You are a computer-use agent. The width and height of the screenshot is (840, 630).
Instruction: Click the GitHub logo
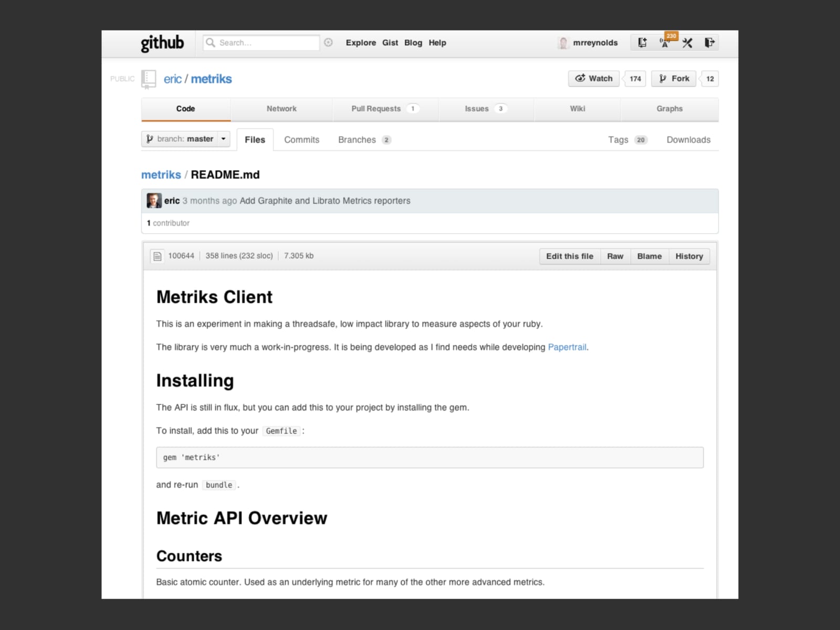pyautogui.click(x=162, y=43)
